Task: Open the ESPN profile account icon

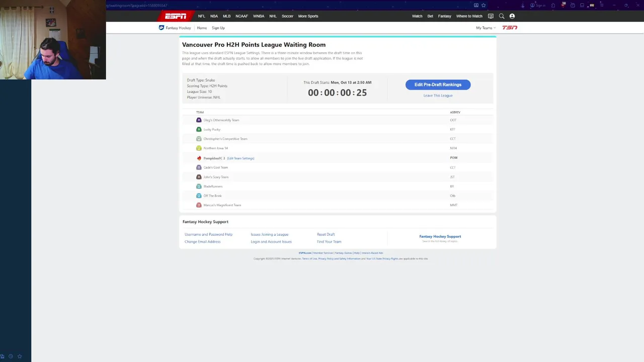Action: (x=512, y=16)
